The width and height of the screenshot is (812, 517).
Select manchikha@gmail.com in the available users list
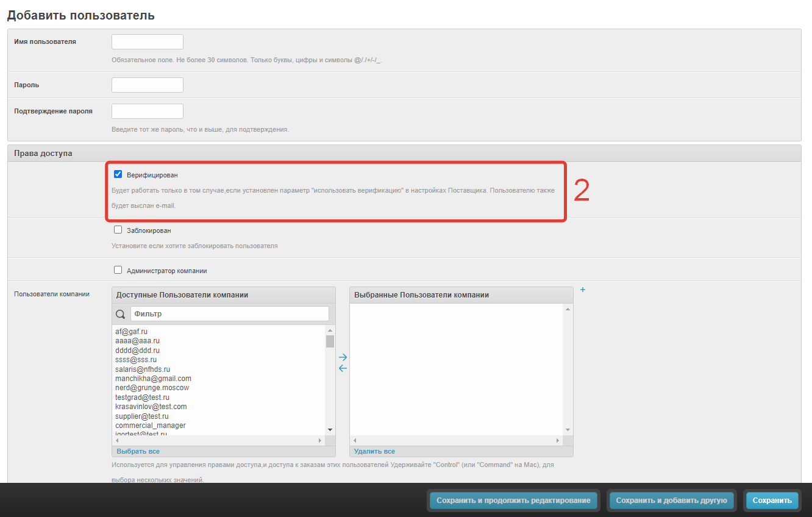coord(153,379)
